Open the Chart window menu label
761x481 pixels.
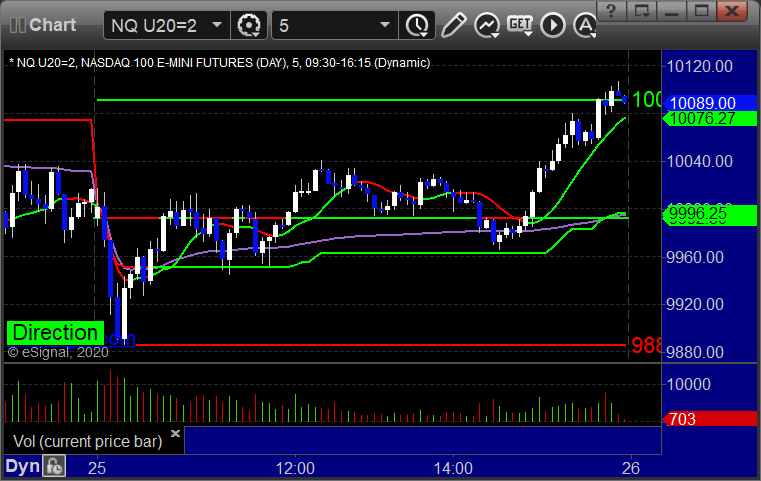pyautogui.click(x=52, y=25)
